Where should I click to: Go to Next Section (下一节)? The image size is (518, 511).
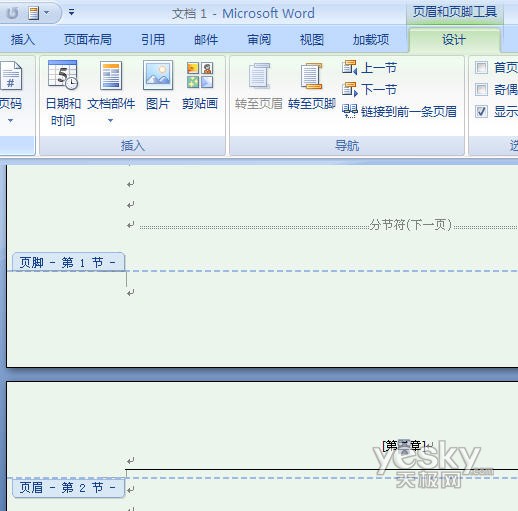point(369,89)
